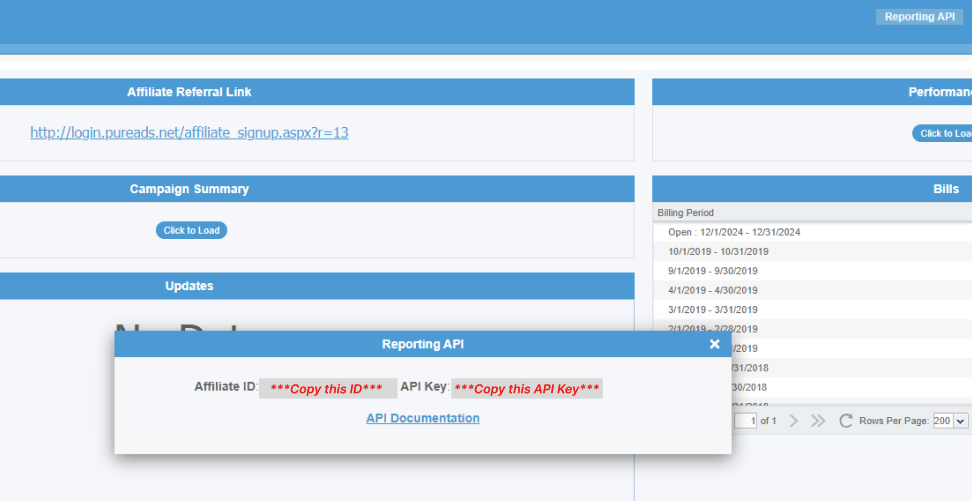The height and width of the screenshot is (501, 972).
Task: Click the Reporting API dialog title bar
Action: point(422,344)
